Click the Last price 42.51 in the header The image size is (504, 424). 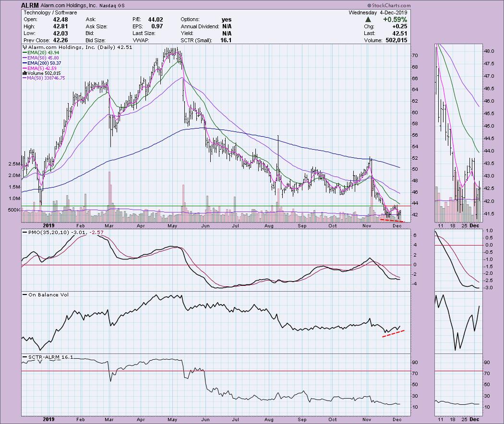click(399, 34)
